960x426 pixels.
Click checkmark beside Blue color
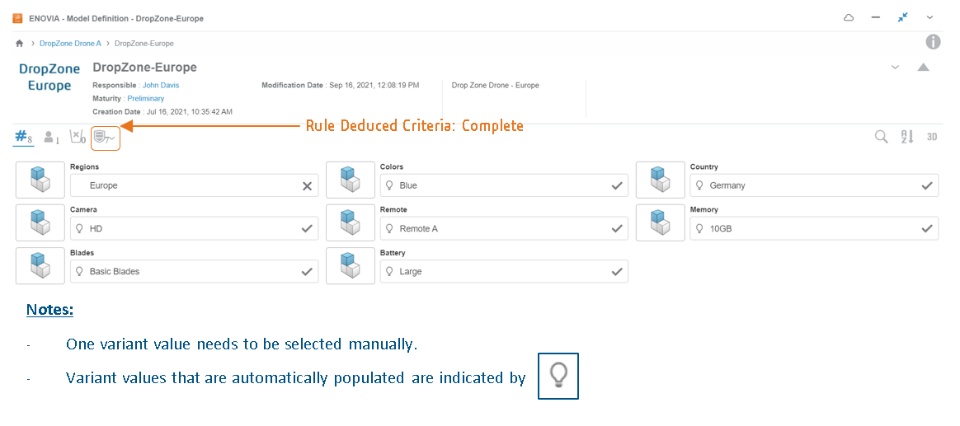pyautogui.click(x=617, y=185)
